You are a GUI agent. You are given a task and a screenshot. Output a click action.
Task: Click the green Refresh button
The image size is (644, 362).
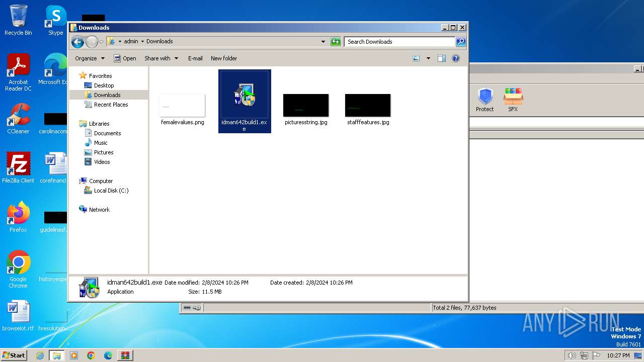tap(336, 42)
